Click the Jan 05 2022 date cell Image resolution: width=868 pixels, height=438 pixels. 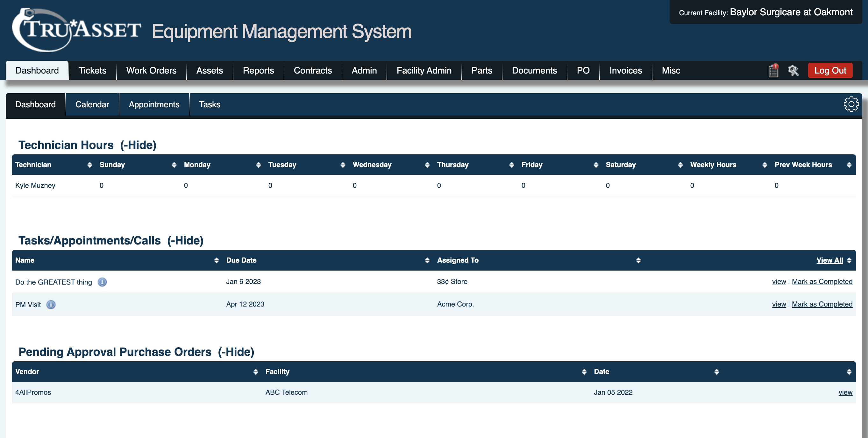tap(613, 392)
